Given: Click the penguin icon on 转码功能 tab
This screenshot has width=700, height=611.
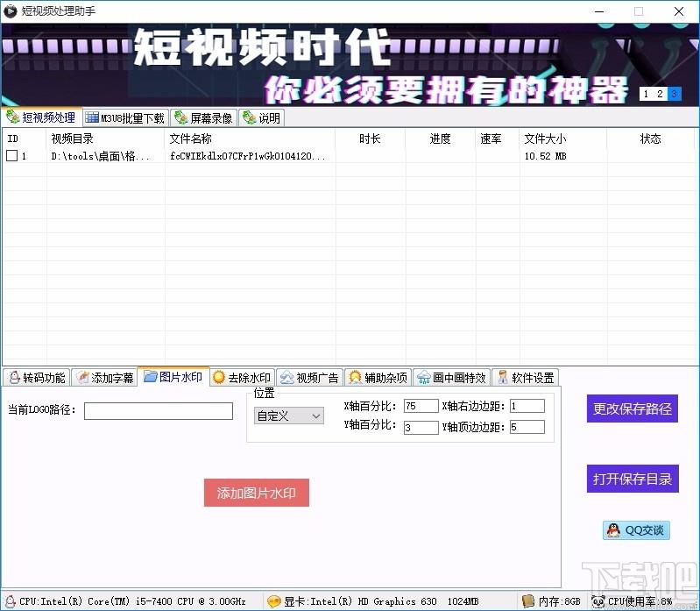Looking at the screenshot, I should [x=15, y=378].
